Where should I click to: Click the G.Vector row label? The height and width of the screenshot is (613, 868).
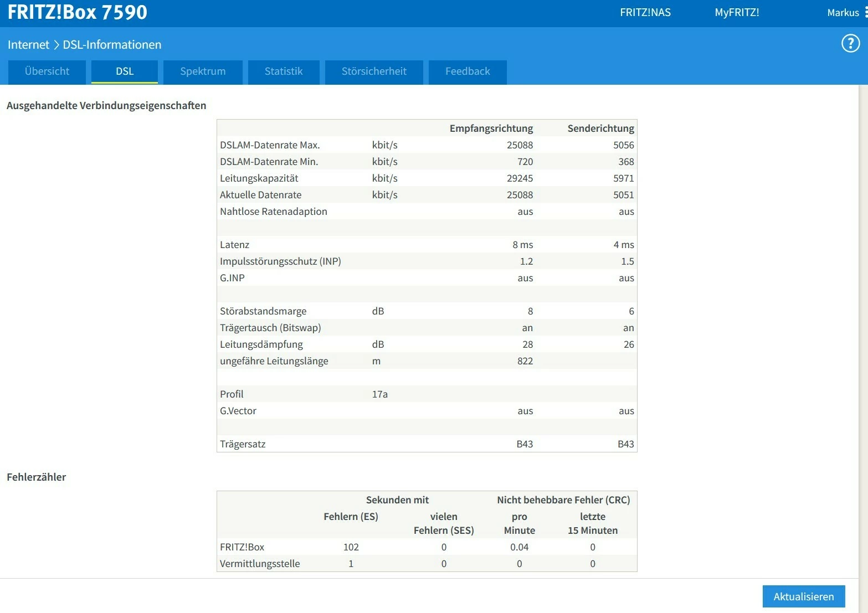pyautogui.click(x=238, y=411)
